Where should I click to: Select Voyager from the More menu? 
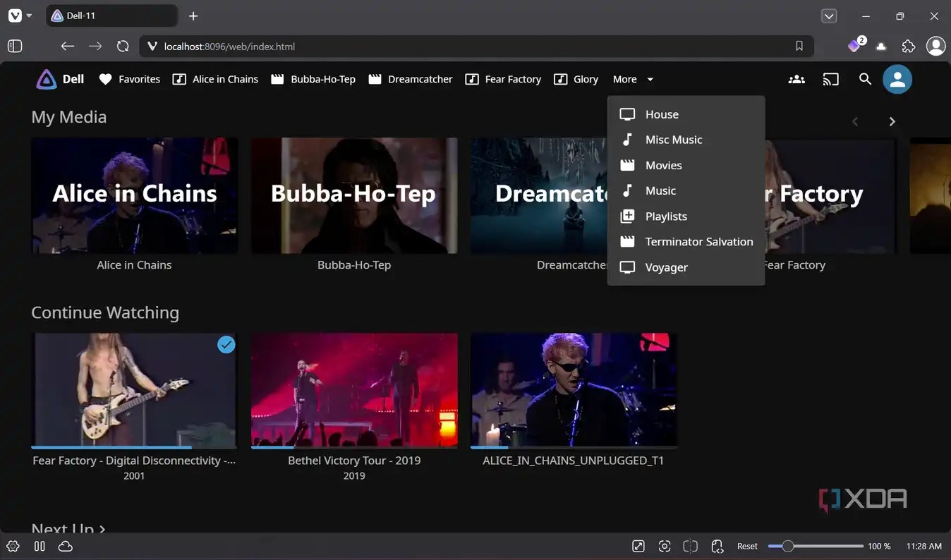click(x=686, y=267)
